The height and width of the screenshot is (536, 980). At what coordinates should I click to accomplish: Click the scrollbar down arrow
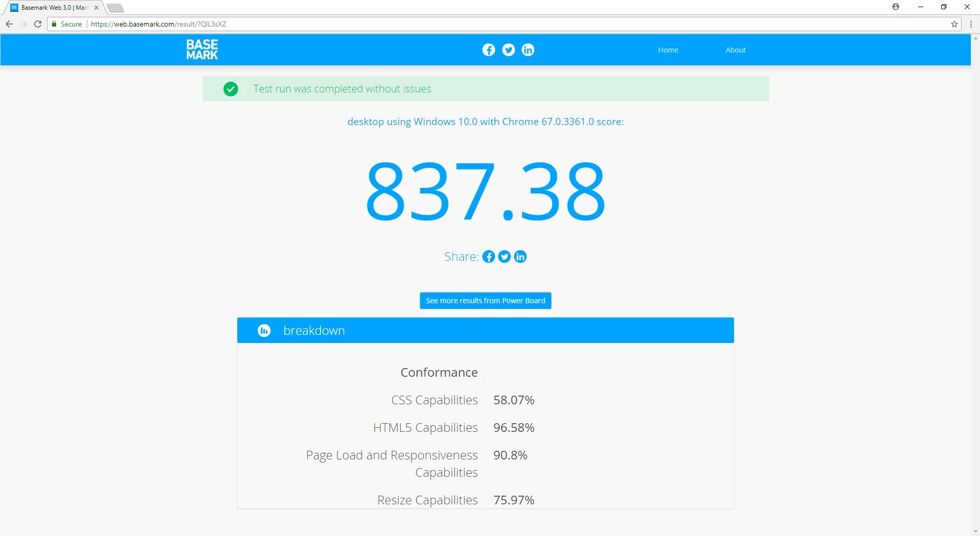975,531
